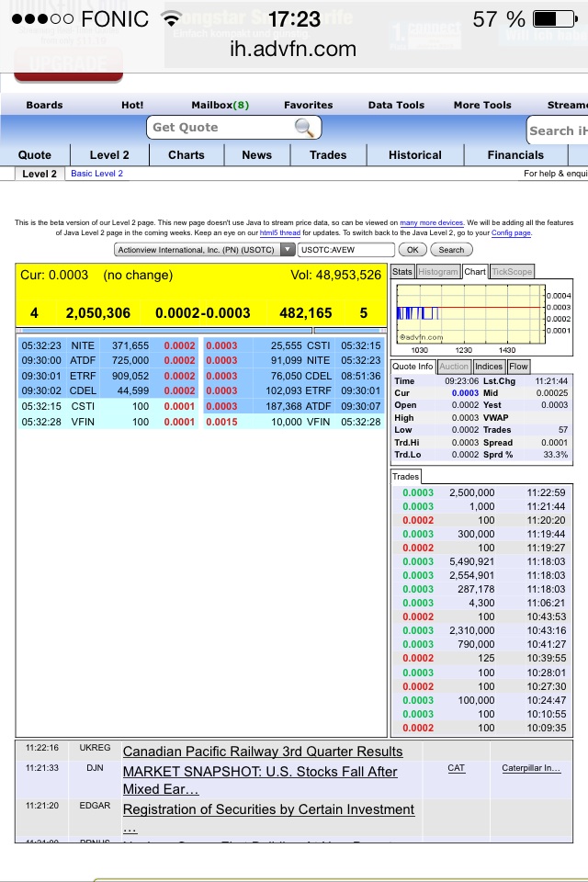The height and width of the screenshot is (882, 588).
Task: Switch to the Trades tab
Action: 328,154
